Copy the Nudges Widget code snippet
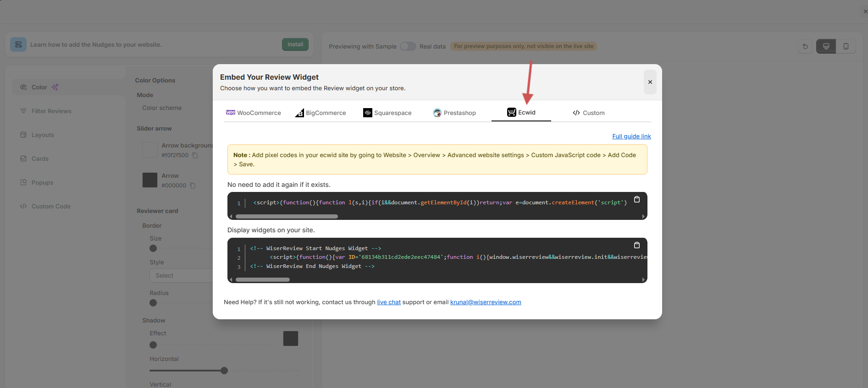The height and width of the screenshot is (388, 868). 636,246
